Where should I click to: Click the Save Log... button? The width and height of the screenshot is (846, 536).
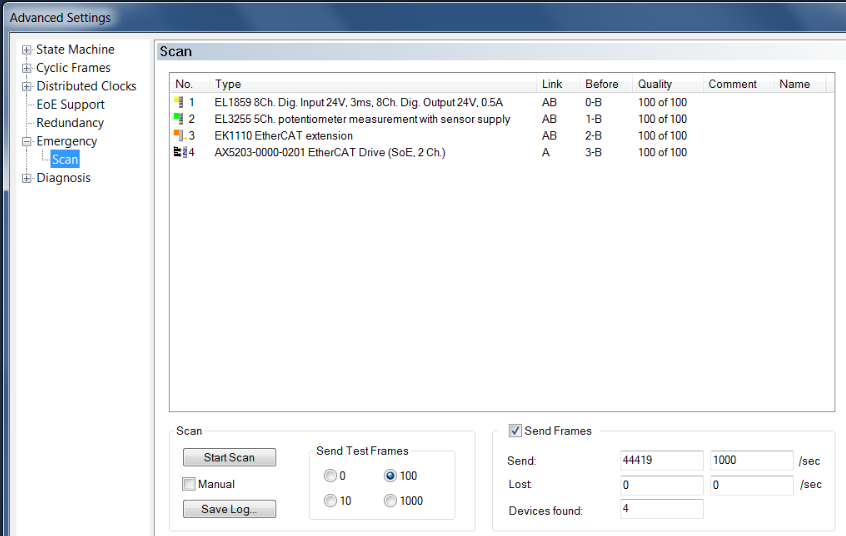click(229, 509)
